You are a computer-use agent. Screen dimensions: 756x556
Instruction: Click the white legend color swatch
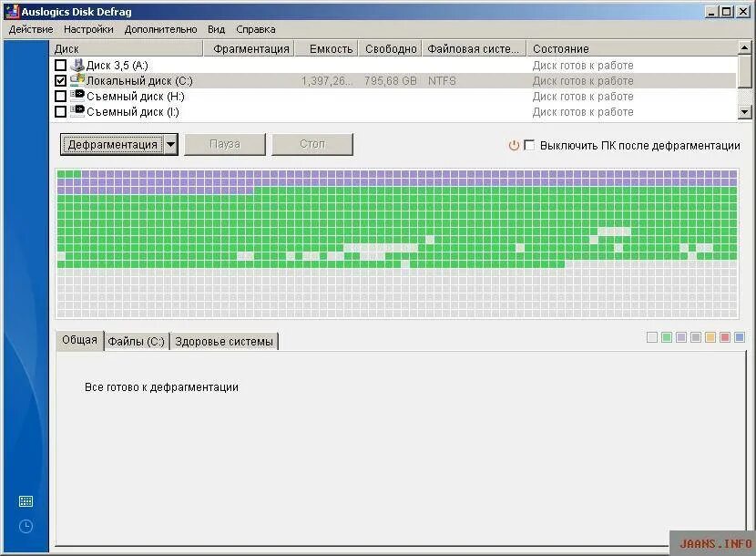(652, 337)
